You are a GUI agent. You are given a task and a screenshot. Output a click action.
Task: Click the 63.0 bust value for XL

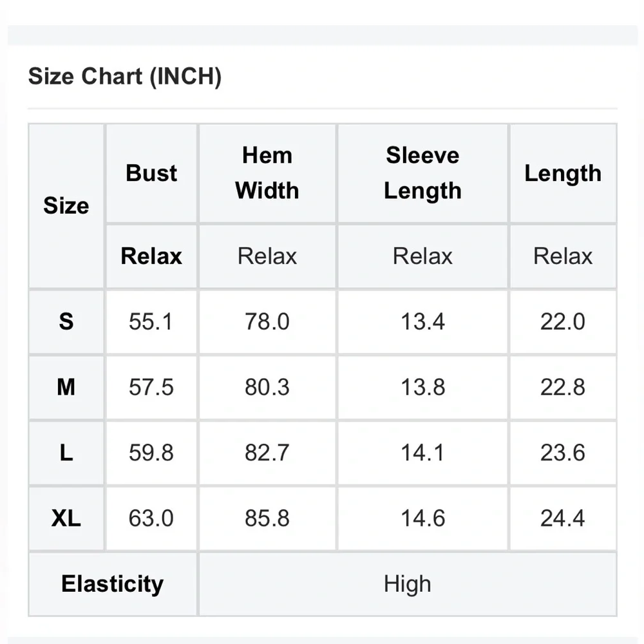151,518
